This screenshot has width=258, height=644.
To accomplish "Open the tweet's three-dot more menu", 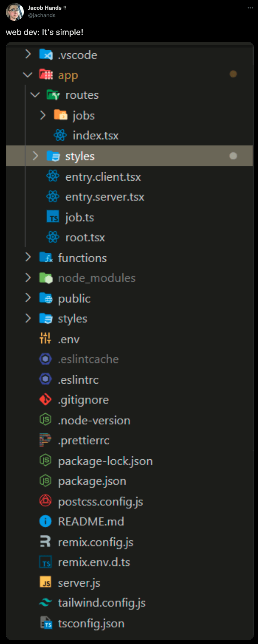I will (x=250, y=8).
